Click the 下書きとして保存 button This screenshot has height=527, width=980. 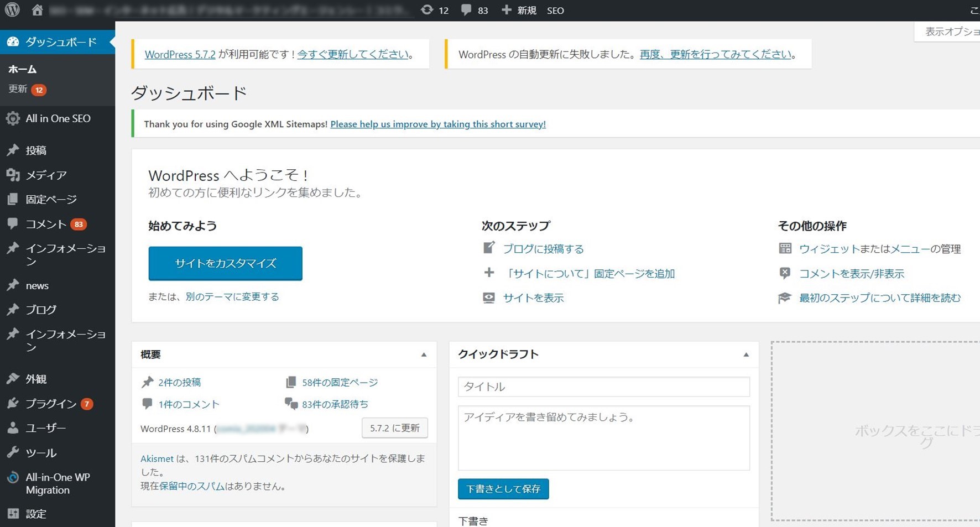click(x=503, y=489)
